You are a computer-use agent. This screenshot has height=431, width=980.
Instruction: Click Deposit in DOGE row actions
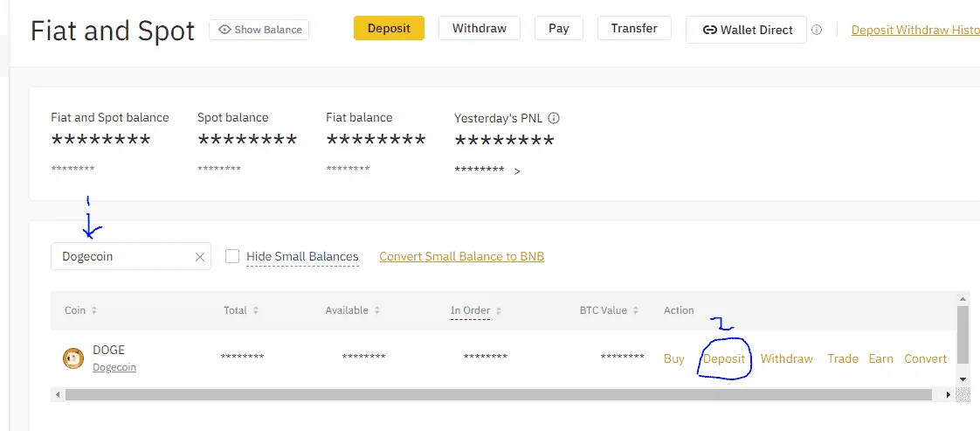(724, 359)
